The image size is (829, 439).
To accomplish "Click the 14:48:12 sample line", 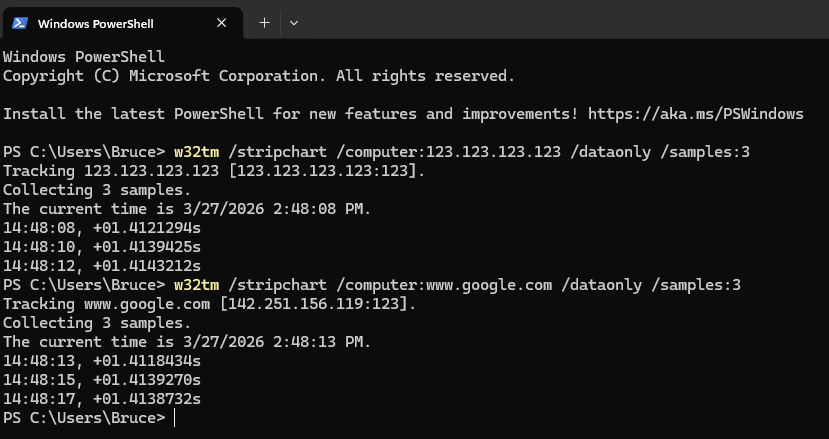I will (102, 266).
